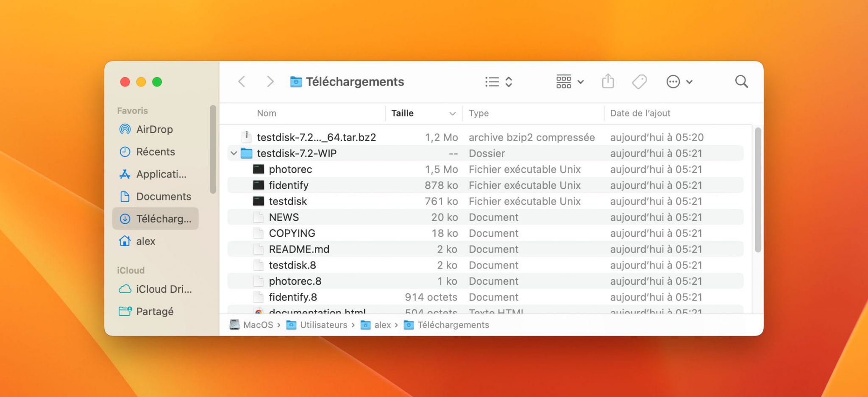The height and width of the screenshot is (397, 868).
Task: Select fidentify.8 file name
Action: (293, 297)
